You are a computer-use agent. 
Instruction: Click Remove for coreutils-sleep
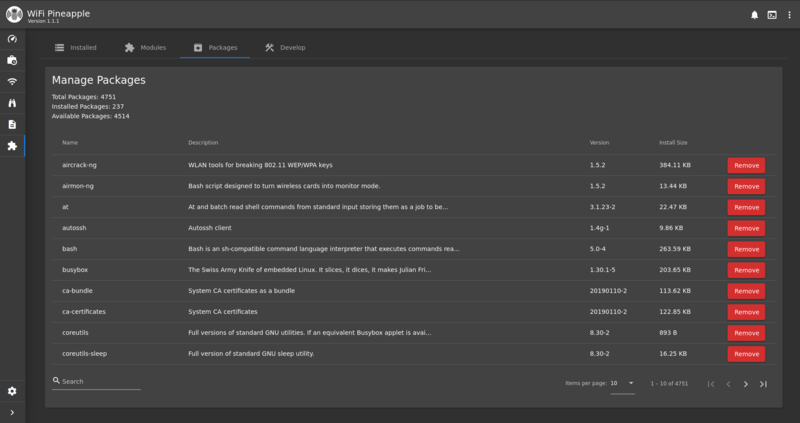(x=746, y=354)
